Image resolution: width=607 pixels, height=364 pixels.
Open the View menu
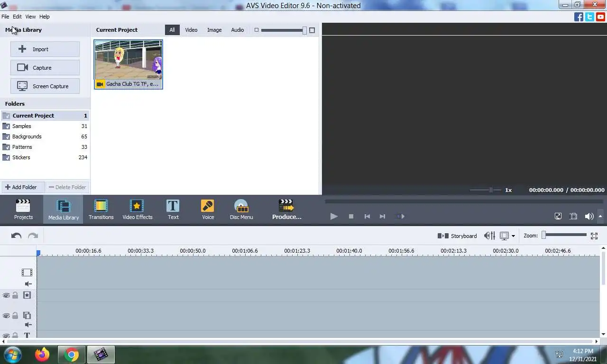click(x=30, y=17)
